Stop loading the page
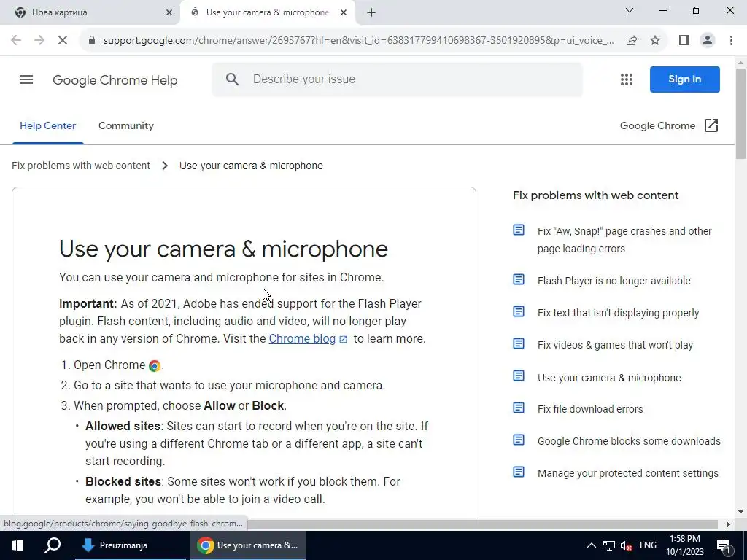The width and height of the screenshot is (747, 560). tap(63, 41)
